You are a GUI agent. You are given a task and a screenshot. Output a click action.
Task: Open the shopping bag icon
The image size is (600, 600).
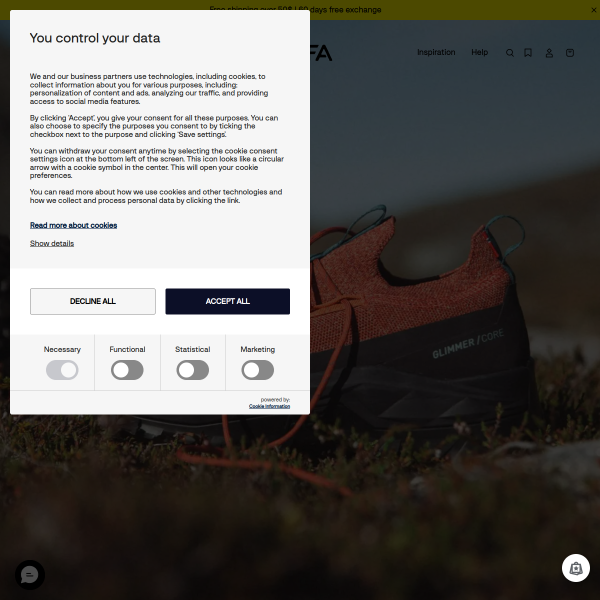click(x=570, y=53)
